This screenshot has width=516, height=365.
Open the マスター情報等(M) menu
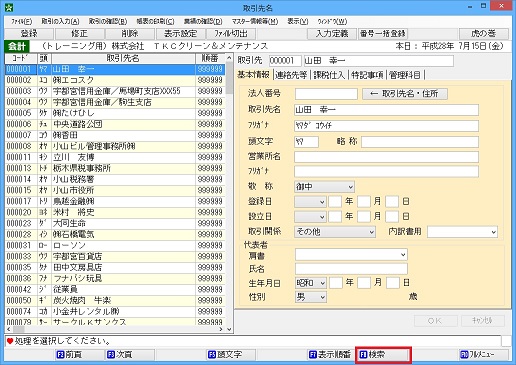coord(255,22)
